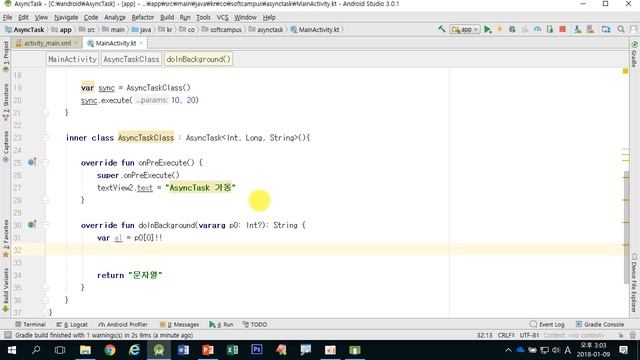Click tool window quick access icon
The height and width of the screenshot is (360, 640).
coord(7,335)
